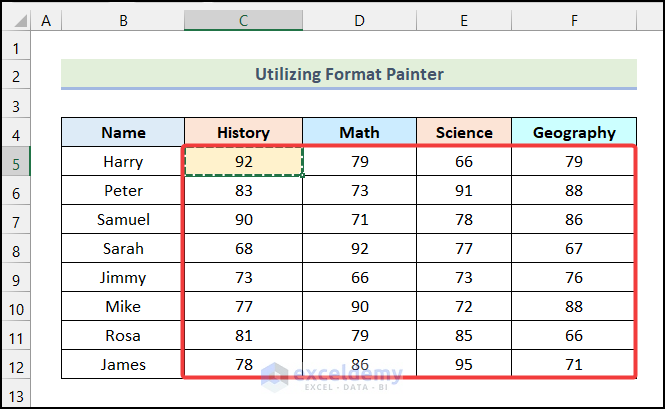665x409 pixels.
Task: Select the Name header cell
Action: tap(123, 132)
